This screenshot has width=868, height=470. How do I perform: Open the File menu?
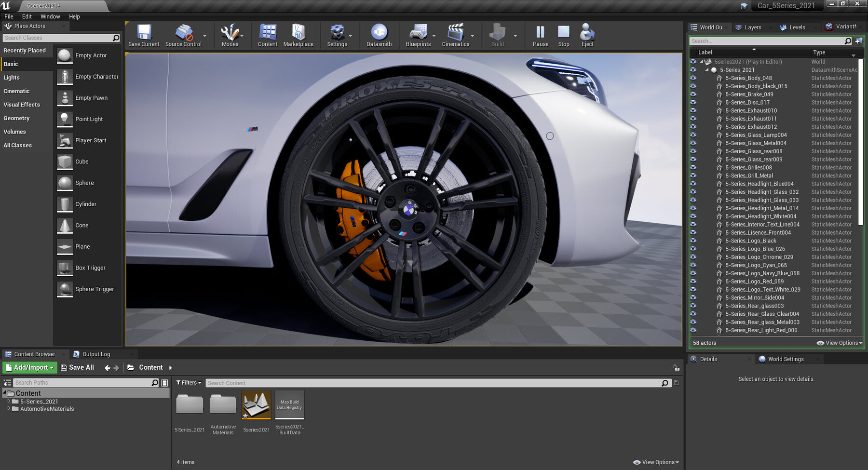9,16
